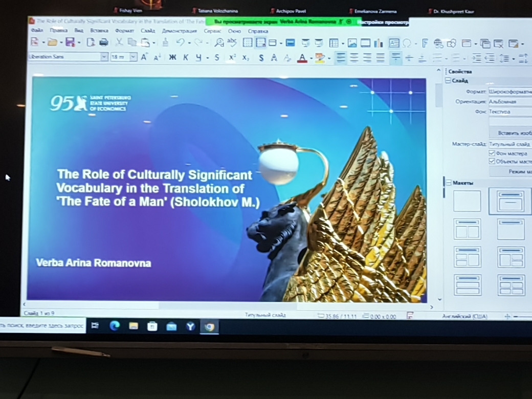The image size is (532, 399).
Task: Select the blank slide layout thumbnail
Action: [467, 201]
